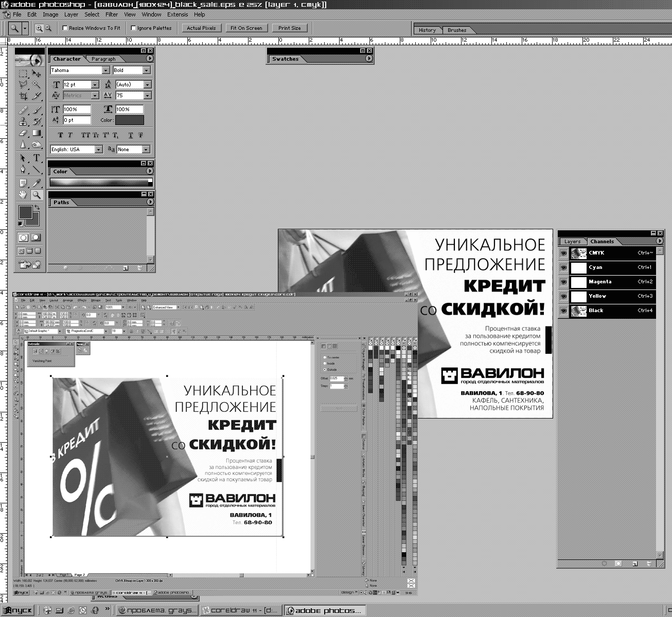Select the Polygonal Lasso tool

[23, 84]
